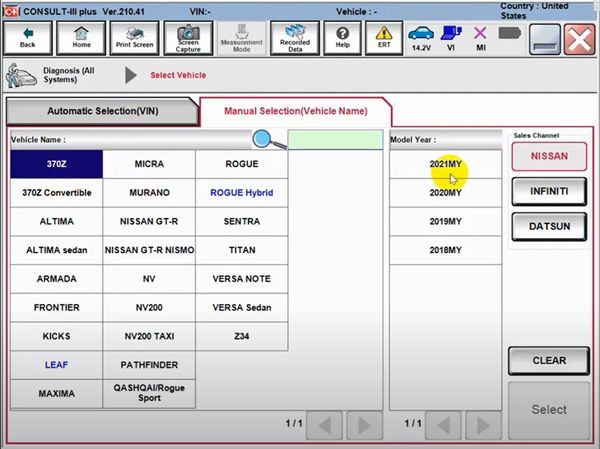600x449 pixels.
Task: Choose ROGUE Hybrid from vehicle list
Action: pyautogui.click(x=241, y=193)
